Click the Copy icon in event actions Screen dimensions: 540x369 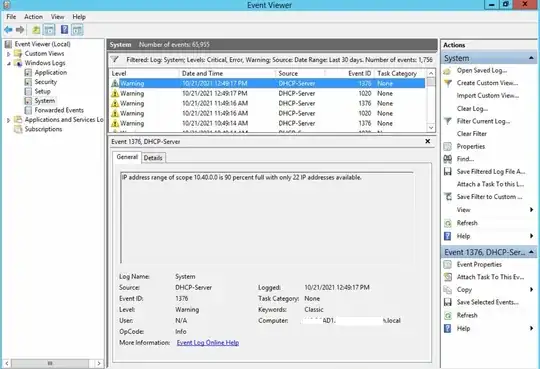447,290
